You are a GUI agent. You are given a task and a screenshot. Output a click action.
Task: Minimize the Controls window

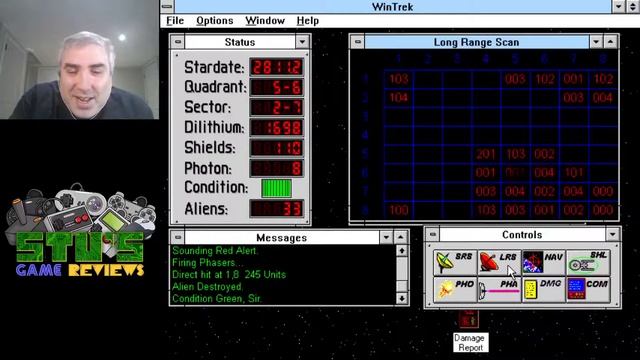click(612, 234)
